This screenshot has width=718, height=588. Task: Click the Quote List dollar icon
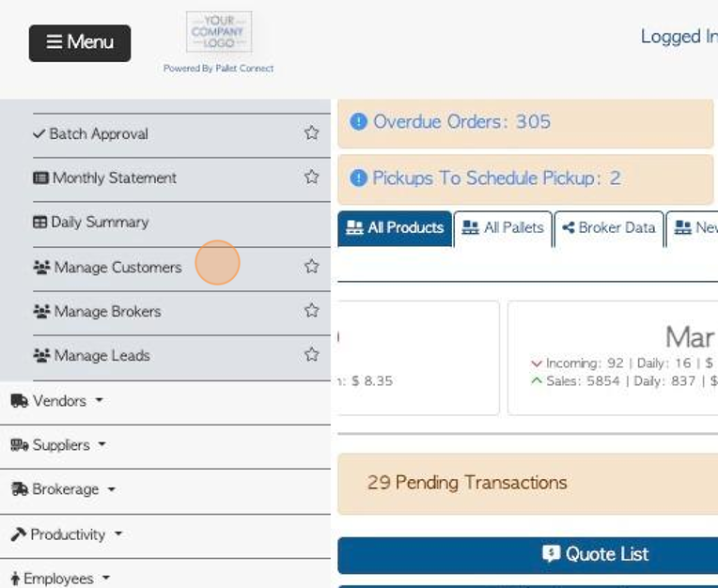click(x=552, y=553)
